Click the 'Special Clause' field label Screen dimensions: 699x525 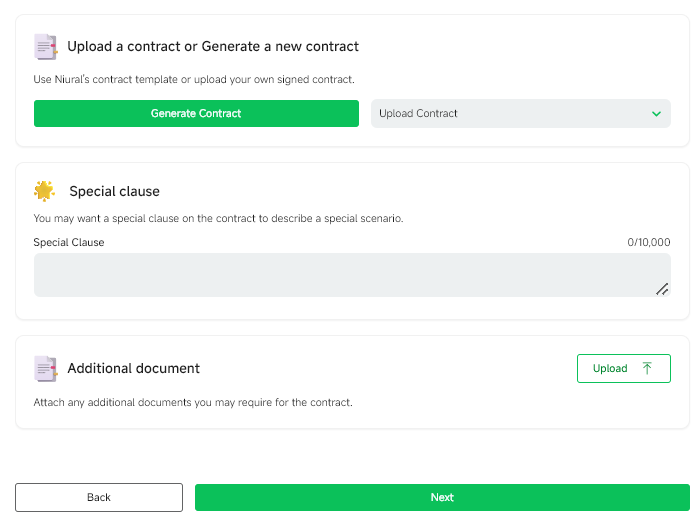click(69, 242)
